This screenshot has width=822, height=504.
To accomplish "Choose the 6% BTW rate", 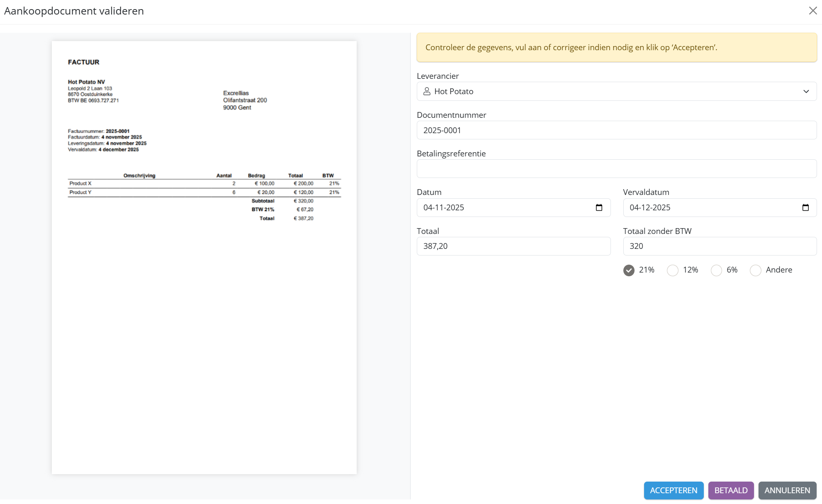I will pos(716,270).
